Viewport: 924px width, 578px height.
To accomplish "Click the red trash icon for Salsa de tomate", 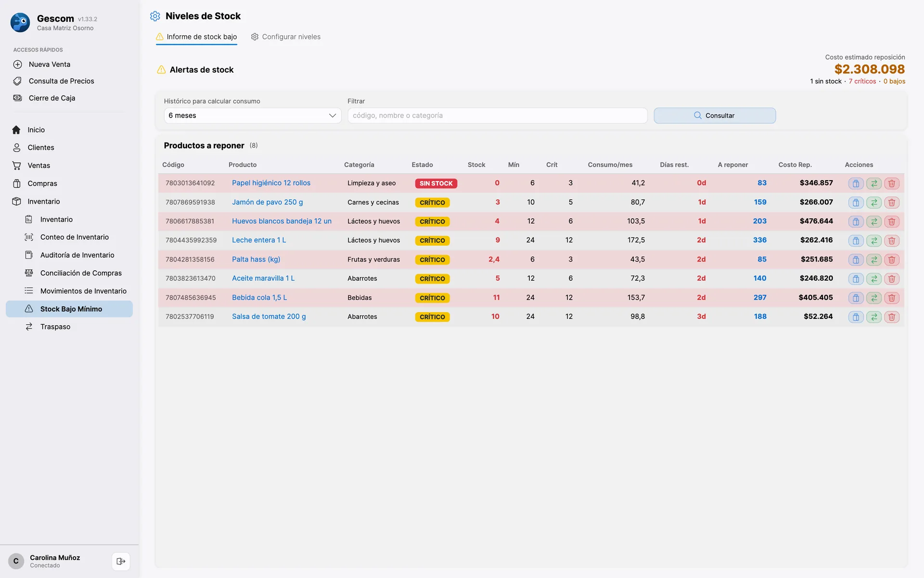I will 892,317.
